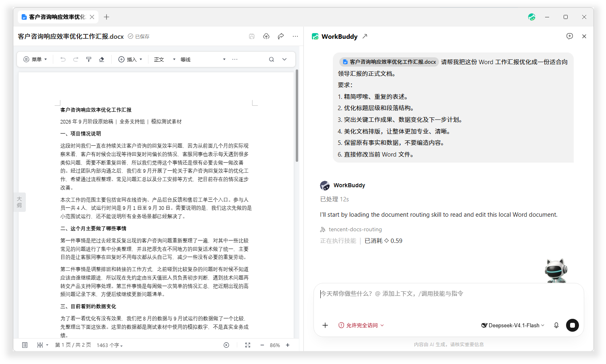Open the document header more options menu

coord(295,36)
